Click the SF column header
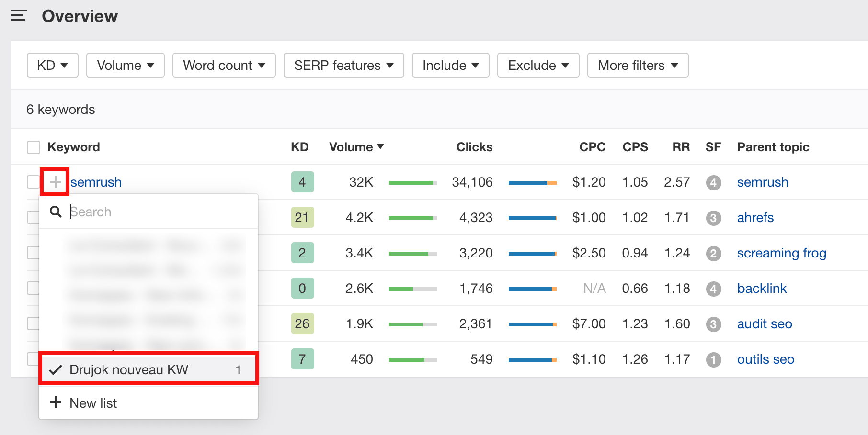 point(713,147)
